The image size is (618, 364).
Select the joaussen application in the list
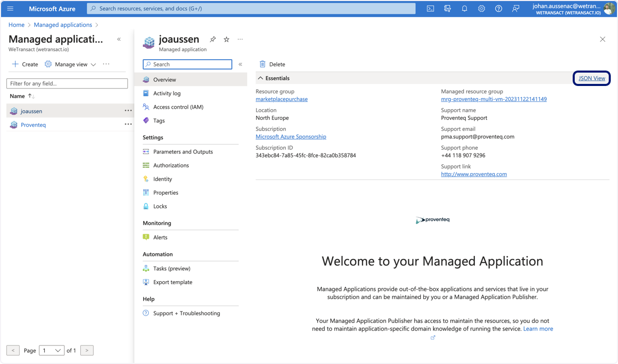click(31, 111)
